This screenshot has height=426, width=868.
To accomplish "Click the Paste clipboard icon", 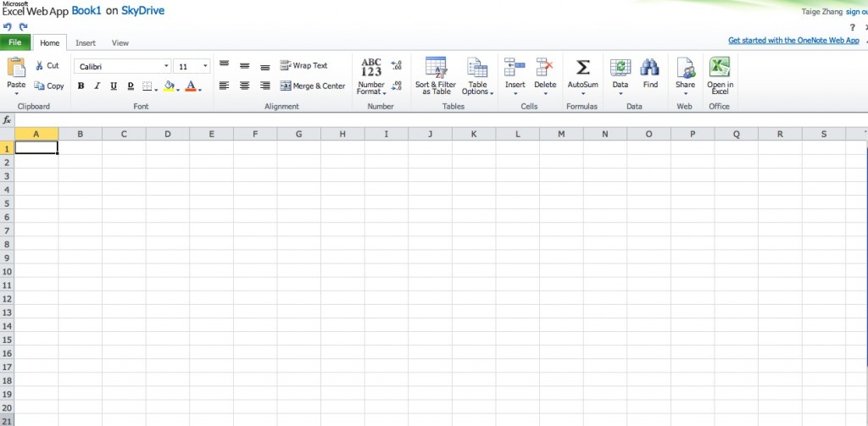I will (16, 67).
